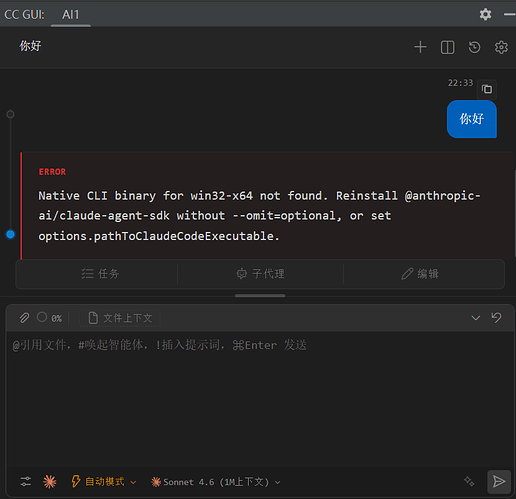
Task: Click the blue timeline marker dot
Action: click(x=10, y=234)
